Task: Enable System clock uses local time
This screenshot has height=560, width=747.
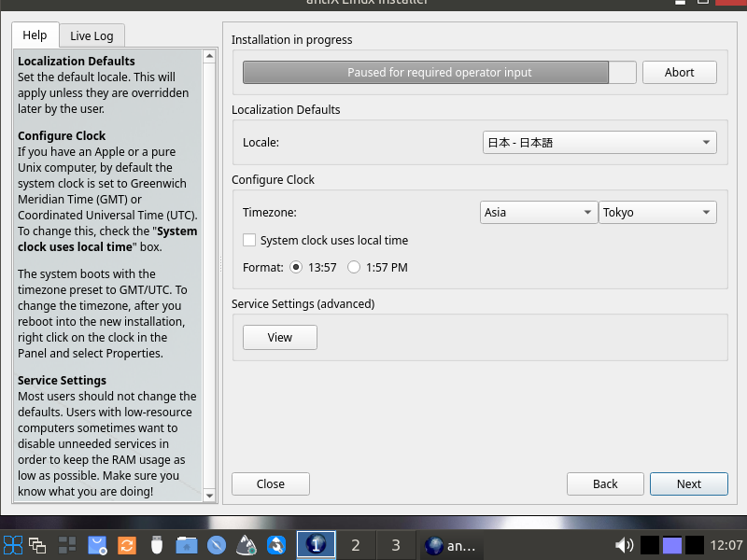Action: 249,240
